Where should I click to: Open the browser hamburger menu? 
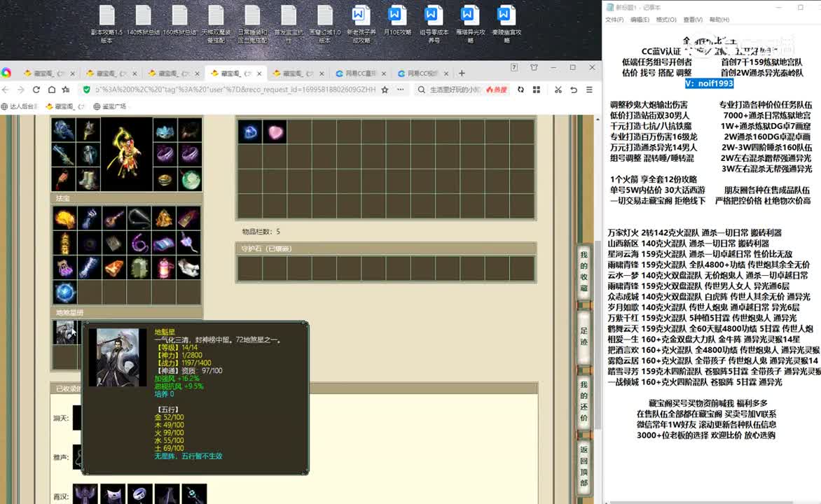click(590, 90)
